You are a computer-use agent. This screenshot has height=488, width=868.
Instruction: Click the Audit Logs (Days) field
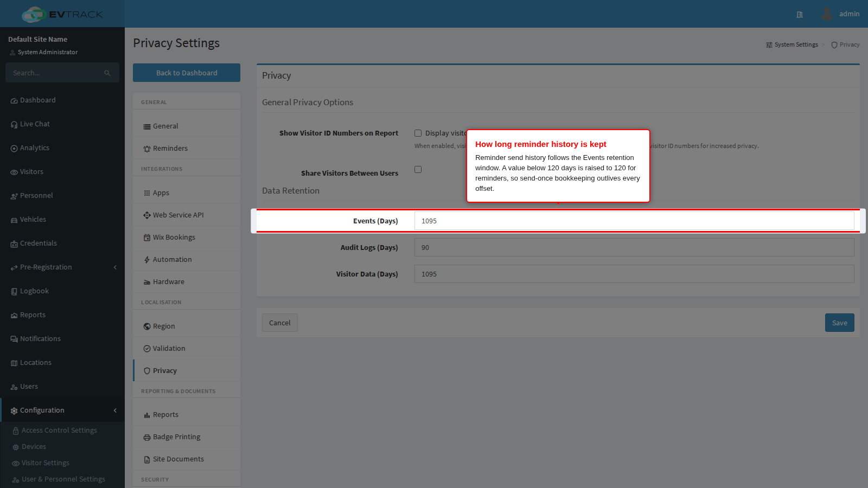click(x=634, y=247)
